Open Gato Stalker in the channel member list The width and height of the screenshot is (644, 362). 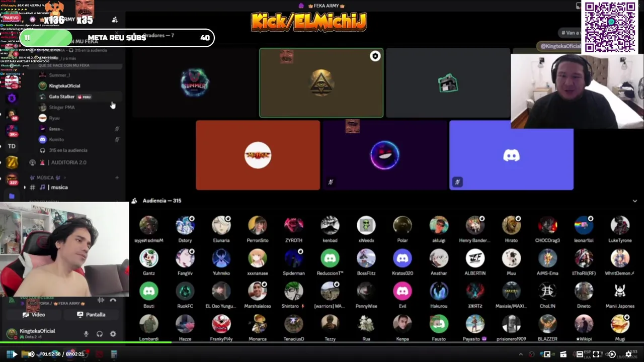[62, 97]
